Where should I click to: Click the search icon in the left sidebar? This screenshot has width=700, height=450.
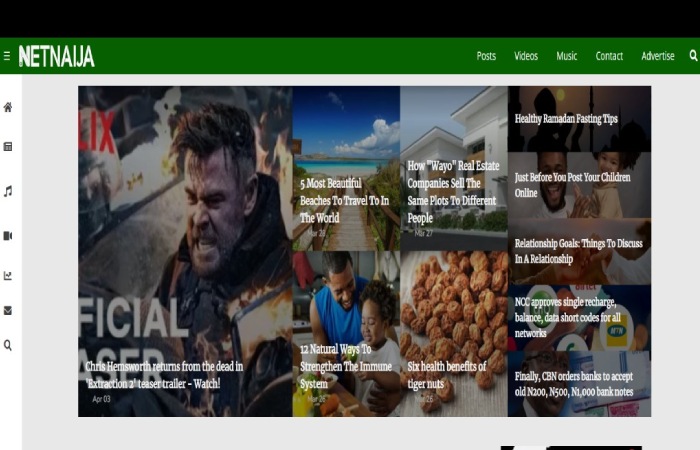[x=8, y=345]
